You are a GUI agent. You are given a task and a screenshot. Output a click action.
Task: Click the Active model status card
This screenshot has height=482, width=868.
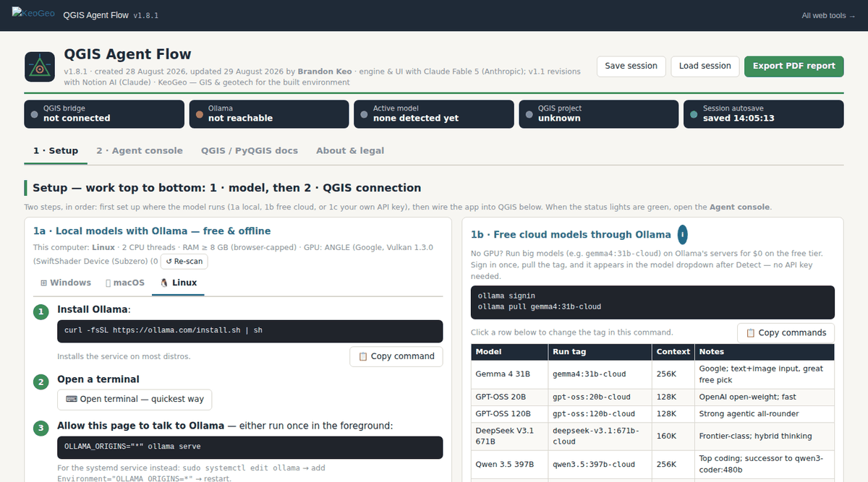[x=434, y=114]
